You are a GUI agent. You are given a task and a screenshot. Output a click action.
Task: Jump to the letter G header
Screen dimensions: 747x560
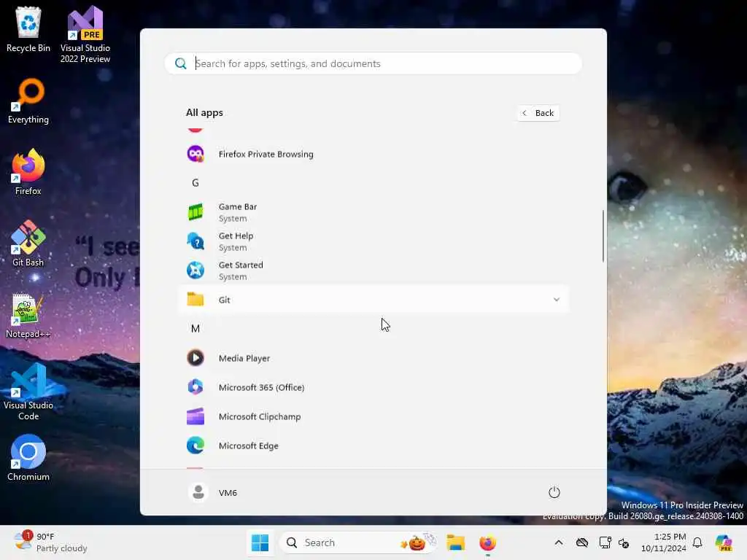(196, 183)
